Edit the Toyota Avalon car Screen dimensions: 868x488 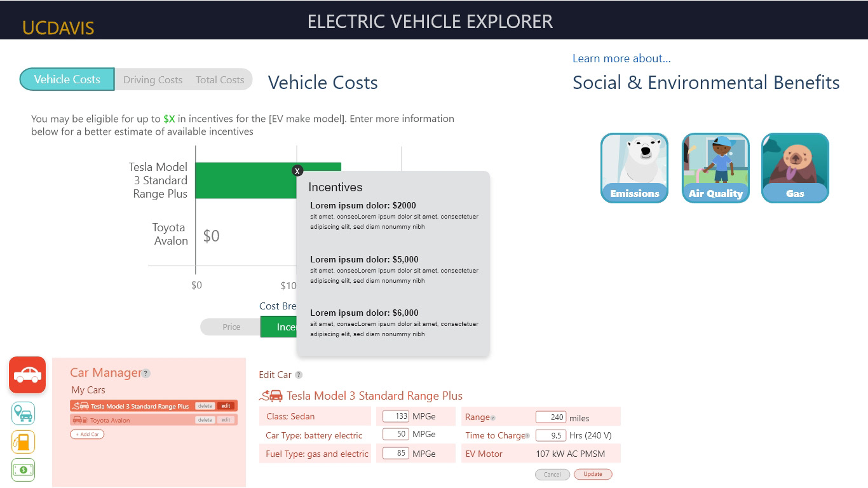coord(226,420)
